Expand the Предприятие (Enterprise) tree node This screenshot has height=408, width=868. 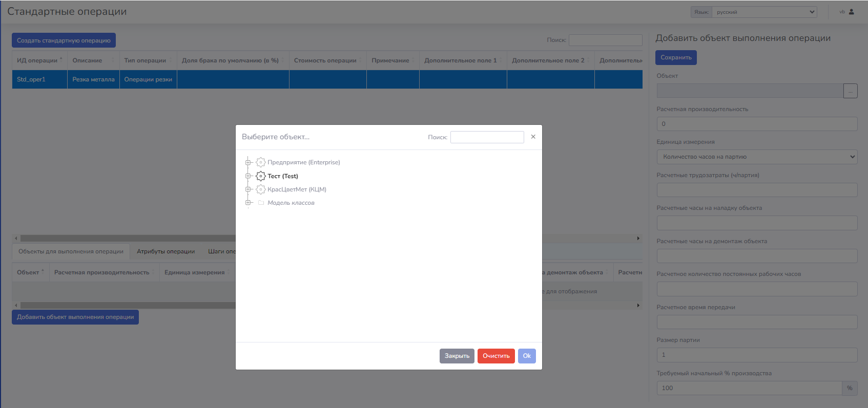[x=248, y=162]
